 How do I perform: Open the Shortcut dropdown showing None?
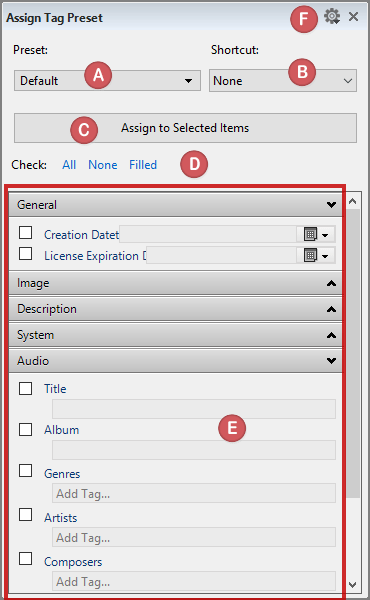coord(283,80)
